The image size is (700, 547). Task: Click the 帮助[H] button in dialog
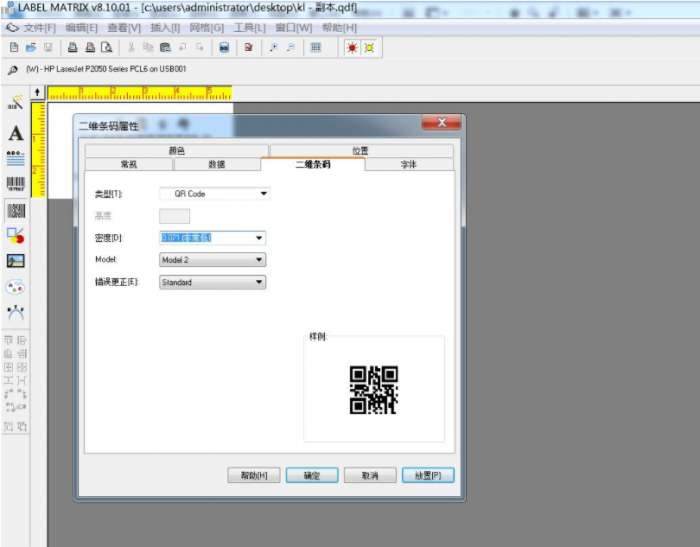click(x=254, y=476)
